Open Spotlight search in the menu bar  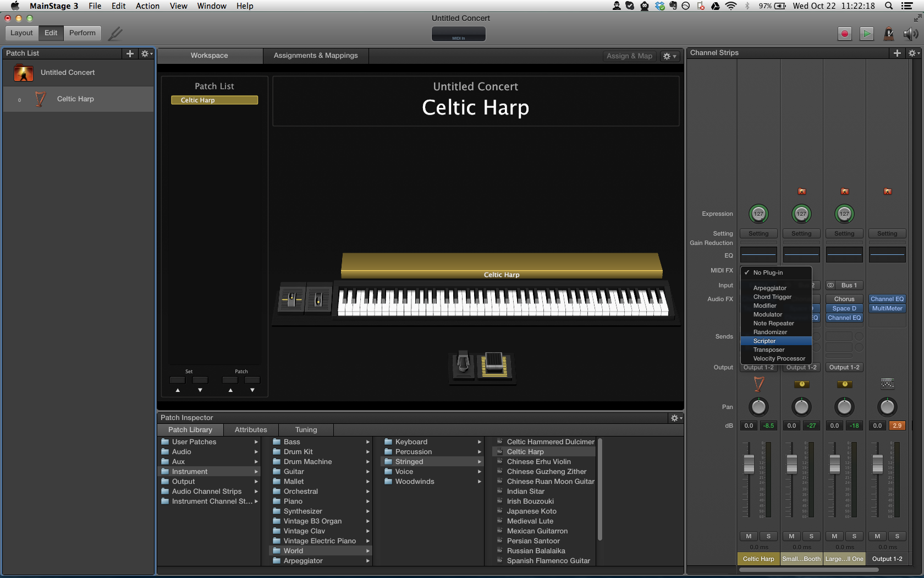pyautogui.click(x=888, y=6)
